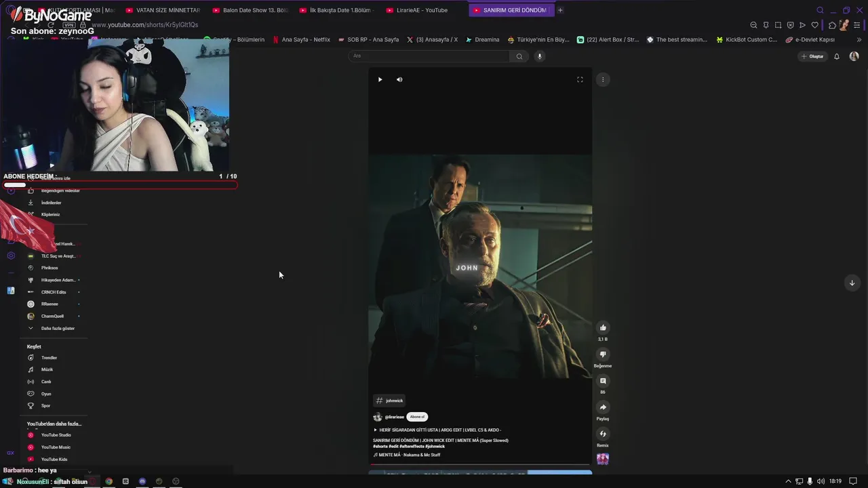Open İndirilenler in YouTube sidebar
This screenshot has width=868, height=488.
(45, 203)
